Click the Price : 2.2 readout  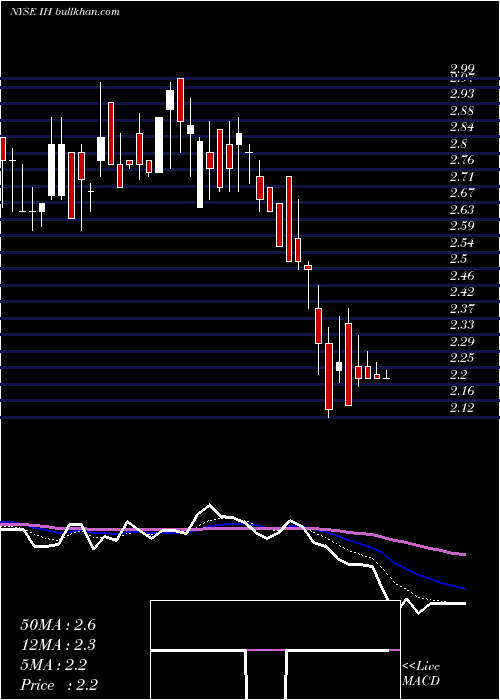59,685
